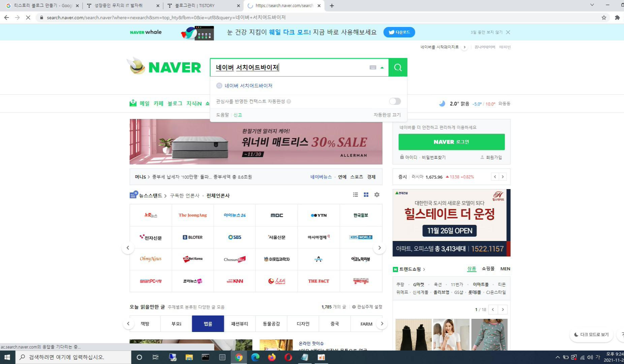Viewport: 624px width, 364px height.
Task: Click the green NAVER 로그인 button
Action: tap(451, 142)
